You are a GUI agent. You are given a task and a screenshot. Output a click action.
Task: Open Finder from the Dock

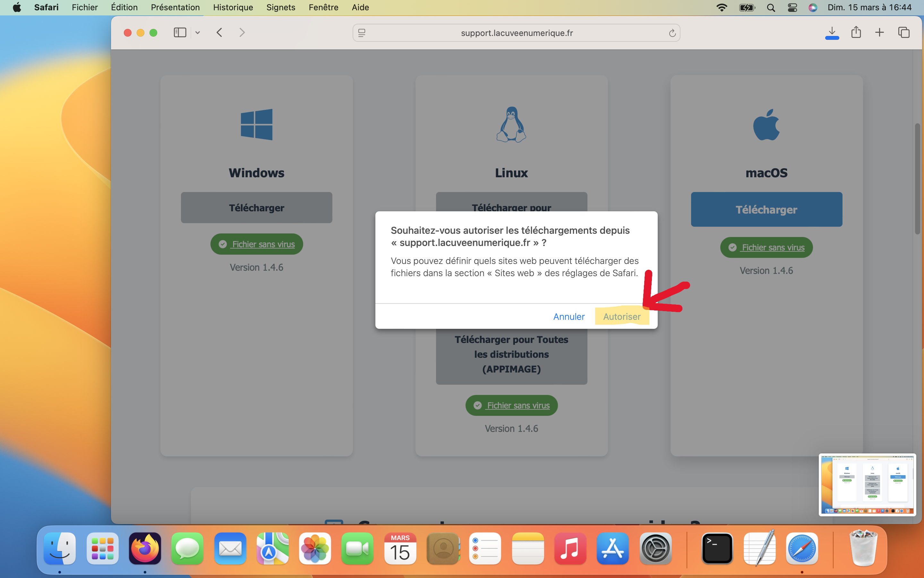(60, 548)
